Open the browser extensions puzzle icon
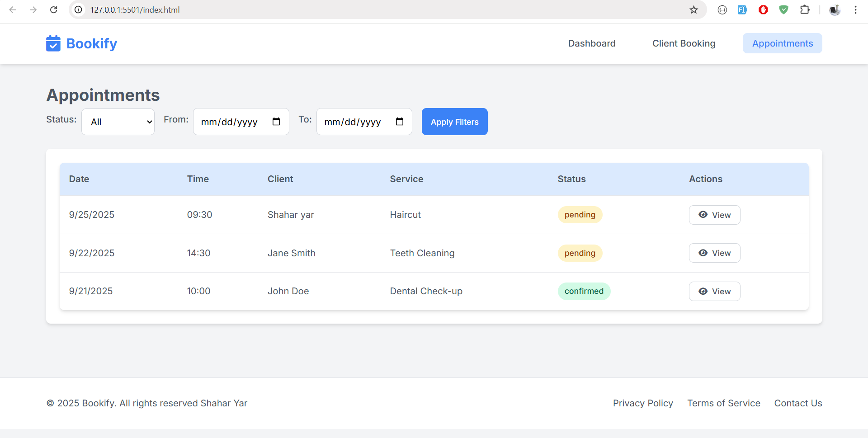This screenshot has width=868, height=438. tap(805, 10)
